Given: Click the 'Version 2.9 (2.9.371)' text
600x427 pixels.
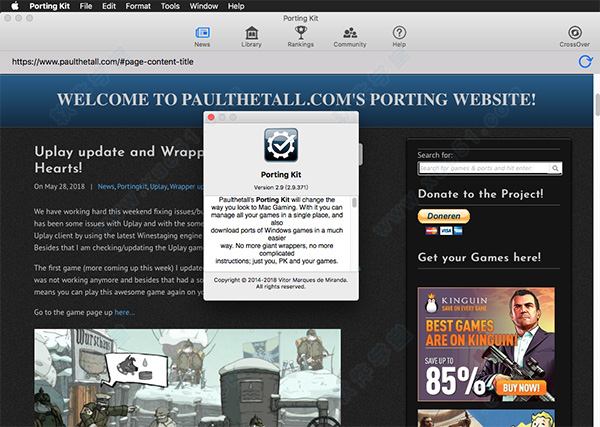Looking at the screenshot, I should tap(281, 187).
